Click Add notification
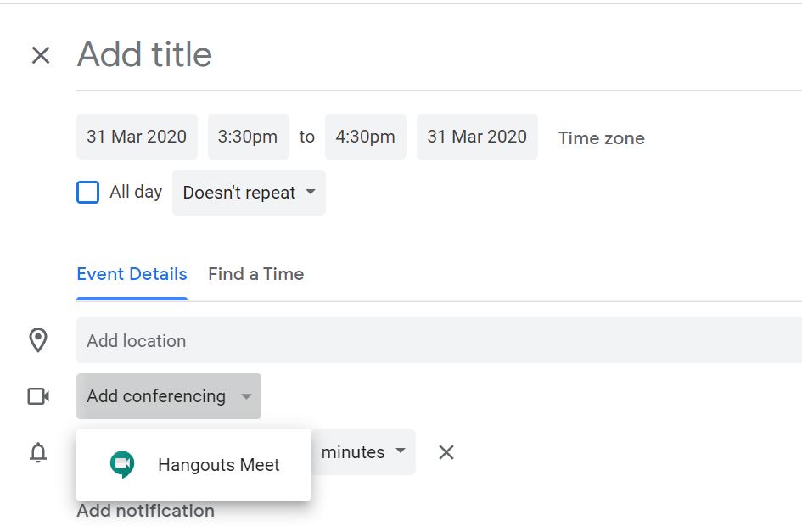The height and width of the screenshot is (532, 802). (x=145, y=511)
